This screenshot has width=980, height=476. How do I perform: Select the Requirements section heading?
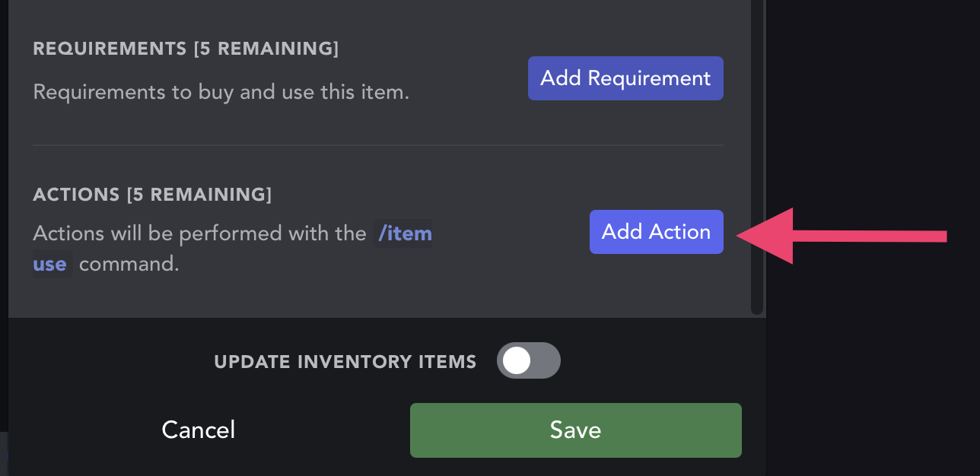[x=110, y=49]
